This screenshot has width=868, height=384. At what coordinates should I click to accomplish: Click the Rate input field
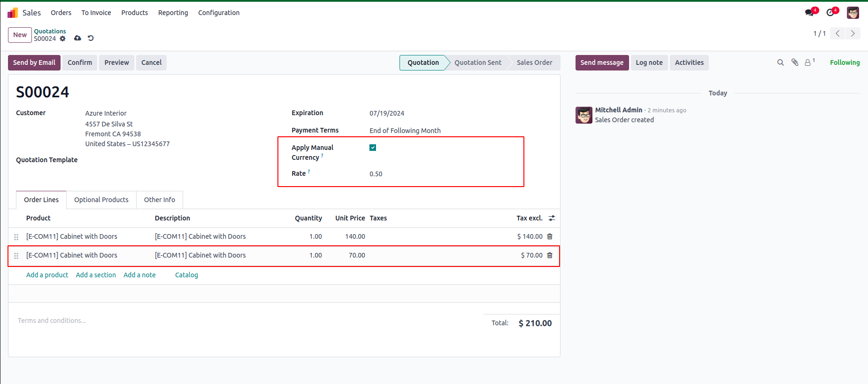441,174
